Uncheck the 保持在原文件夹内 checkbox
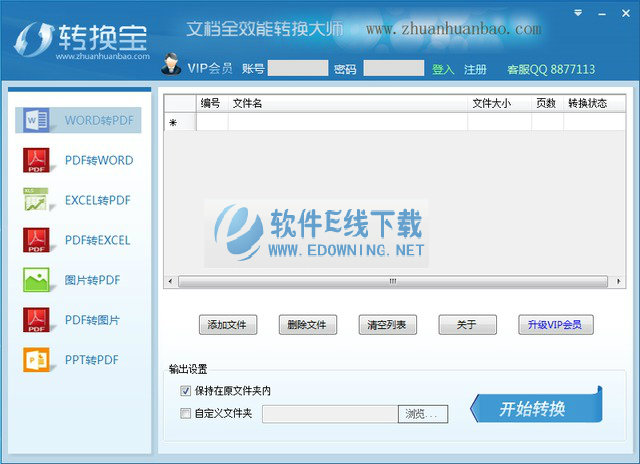The height and width of the screenshot is (464, 640). click(185, 391)
